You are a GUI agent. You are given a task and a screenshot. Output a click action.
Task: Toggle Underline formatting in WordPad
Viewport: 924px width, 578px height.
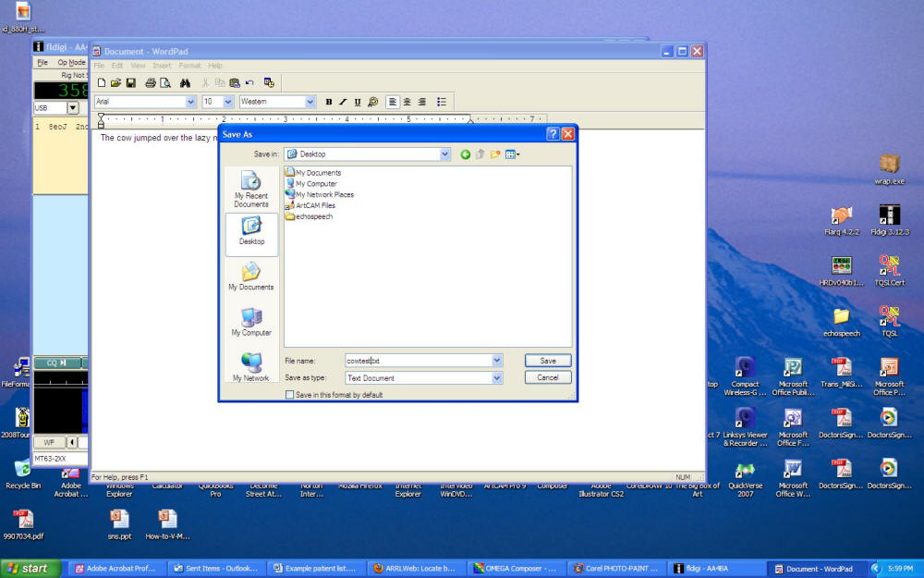[358, 102]
